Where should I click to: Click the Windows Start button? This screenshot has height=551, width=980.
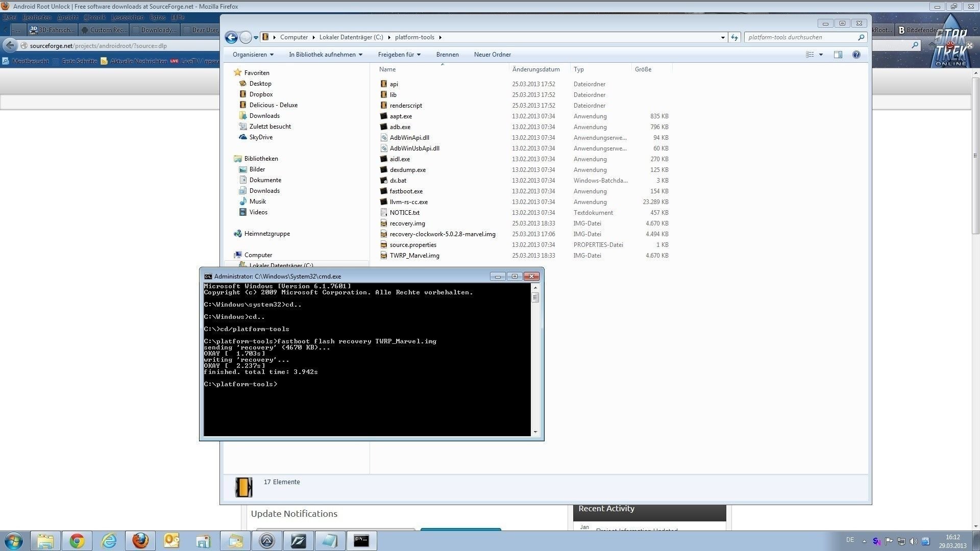(14, 541)
